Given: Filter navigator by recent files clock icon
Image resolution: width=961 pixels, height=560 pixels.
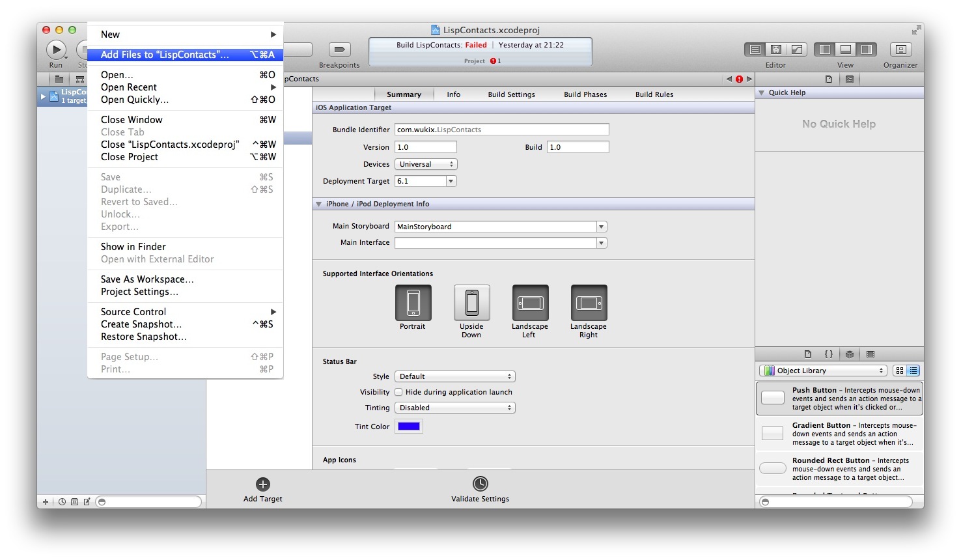Looking at the screenshot, I should pyautogui.click(x=63, y=502).
